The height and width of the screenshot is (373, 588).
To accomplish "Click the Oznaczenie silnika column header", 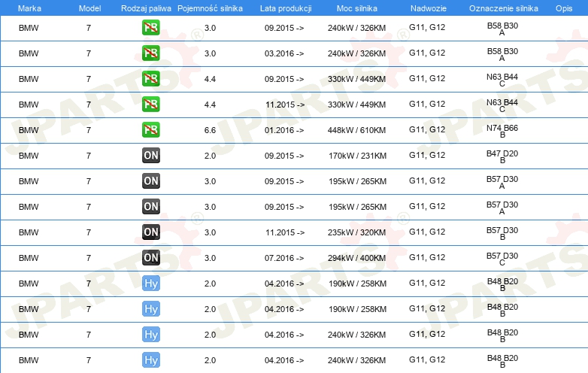I will pyautogui.click(x=504, y=8).
